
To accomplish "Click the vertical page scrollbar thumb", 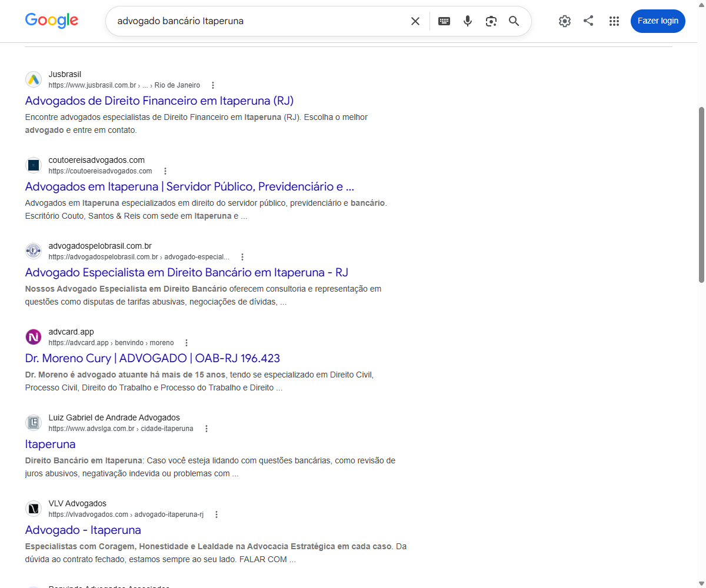I will click(x=701, y=194).
